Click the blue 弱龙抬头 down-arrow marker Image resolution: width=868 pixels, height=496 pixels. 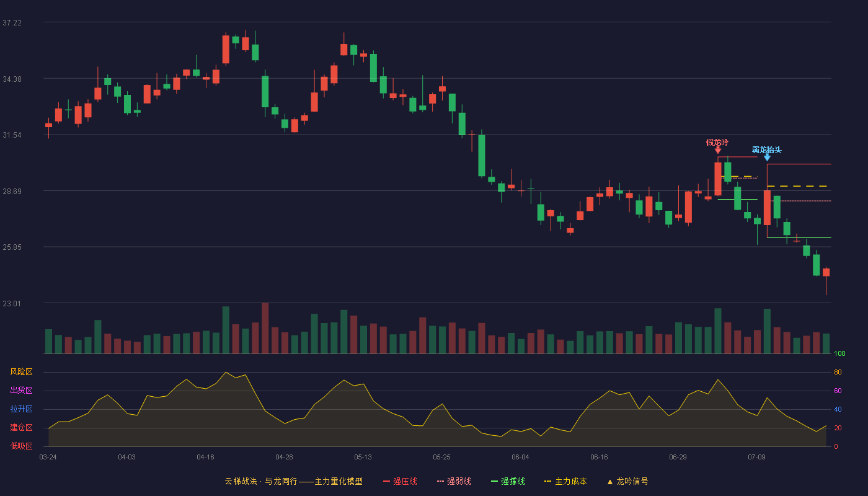(x=767, y=157)
